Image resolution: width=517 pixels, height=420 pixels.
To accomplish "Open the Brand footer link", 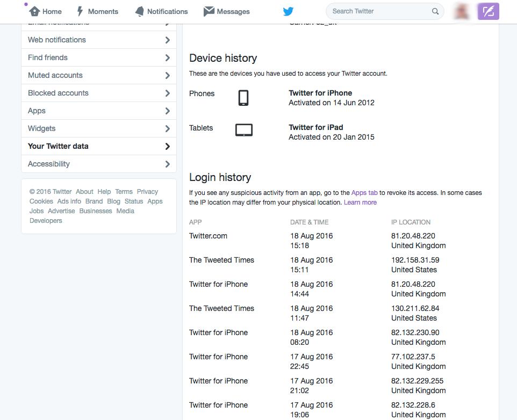I will [x=94, y=201].
